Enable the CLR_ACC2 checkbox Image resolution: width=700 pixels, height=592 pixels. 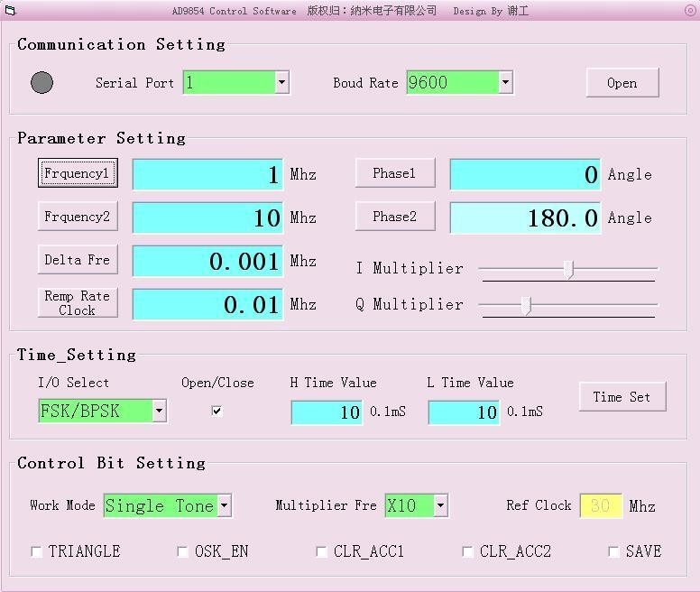click(467, 551)
